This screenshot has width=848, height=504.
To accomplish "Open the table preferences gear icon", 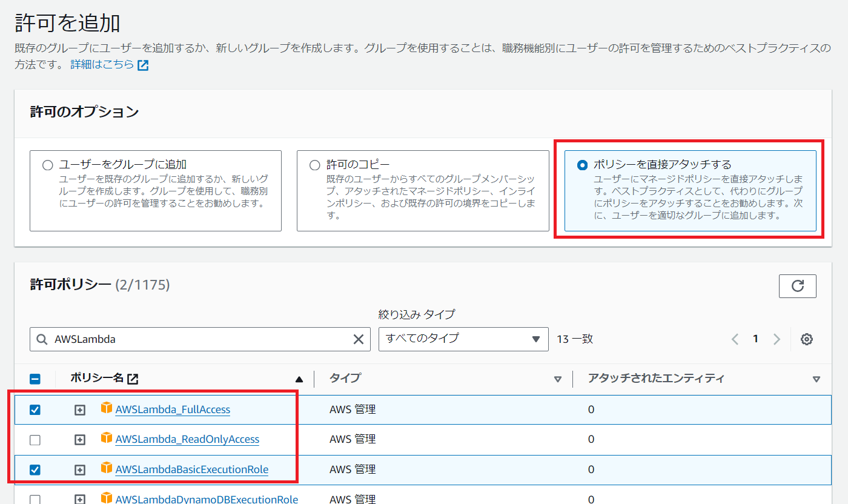I will (806, 339).
